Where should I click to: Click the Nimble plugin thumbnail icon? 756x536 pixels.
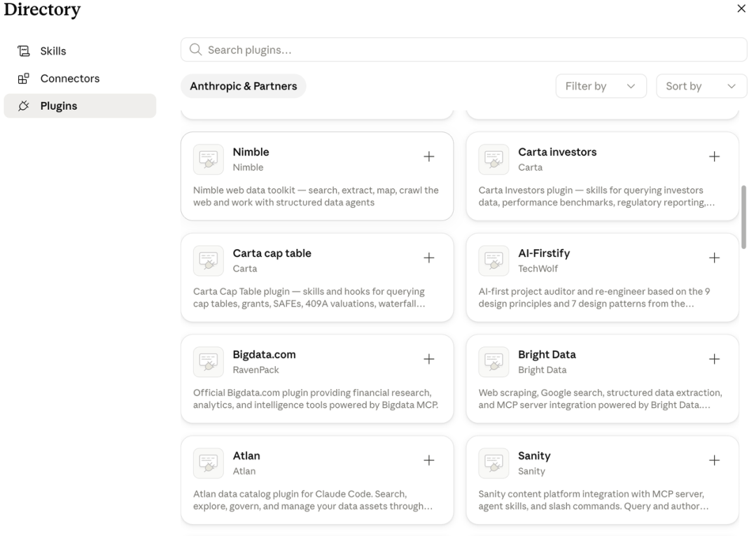[x=209, y=160]
